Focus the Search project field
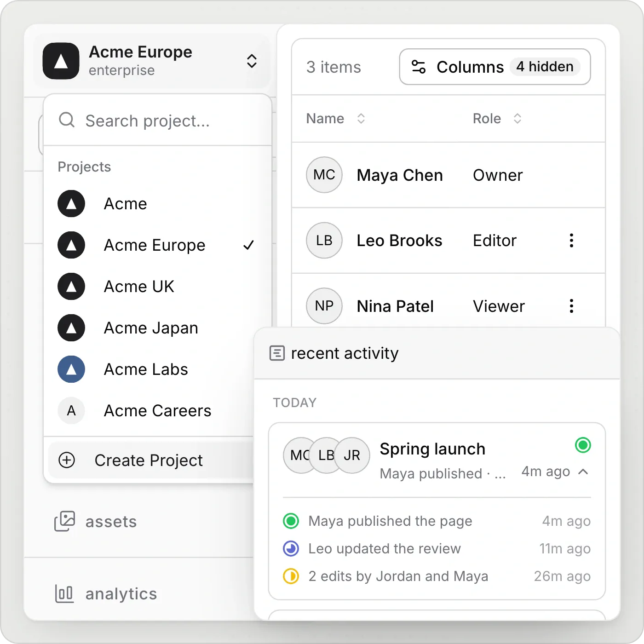 pyautogui.click(x=157, y=121)
